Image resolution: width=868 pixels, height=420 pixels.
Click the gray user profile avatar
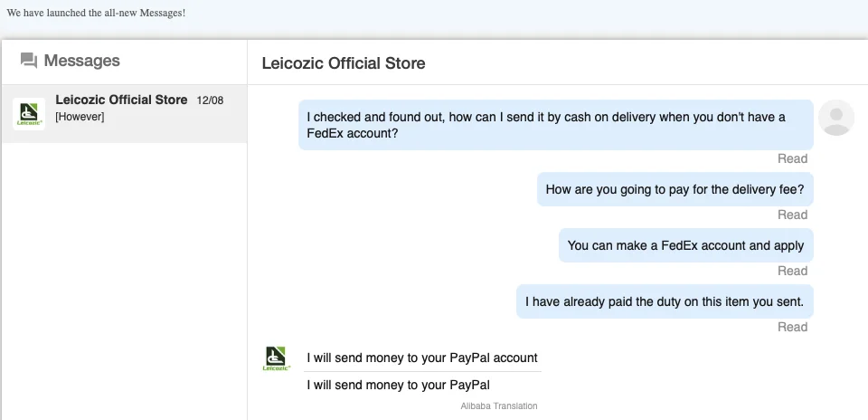(836, 118)
